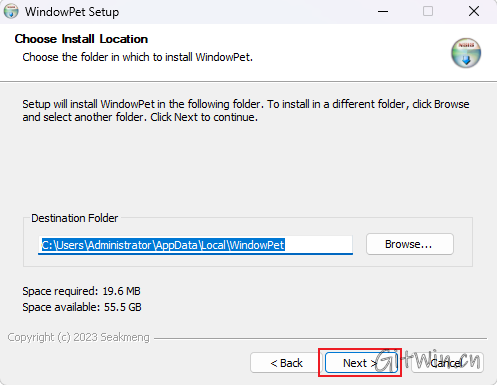Select the 'Space available: 55.5 GB' text

point(82,307)
